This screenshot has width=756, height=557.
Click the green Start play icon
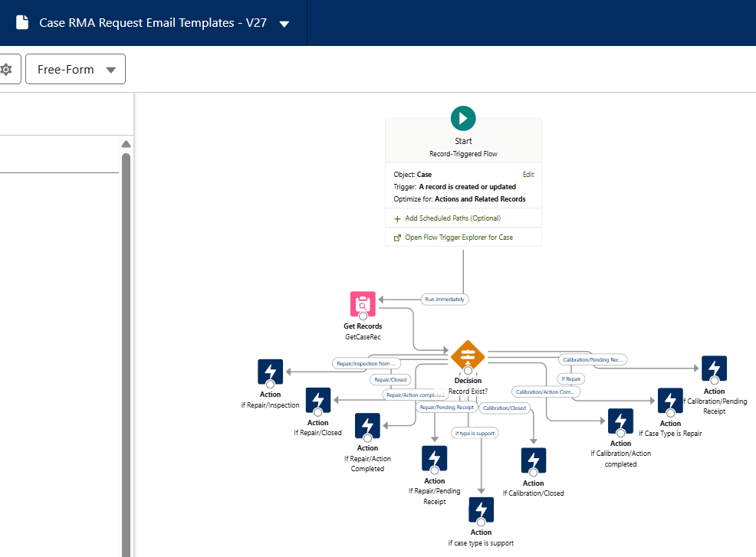coord(463,118)
